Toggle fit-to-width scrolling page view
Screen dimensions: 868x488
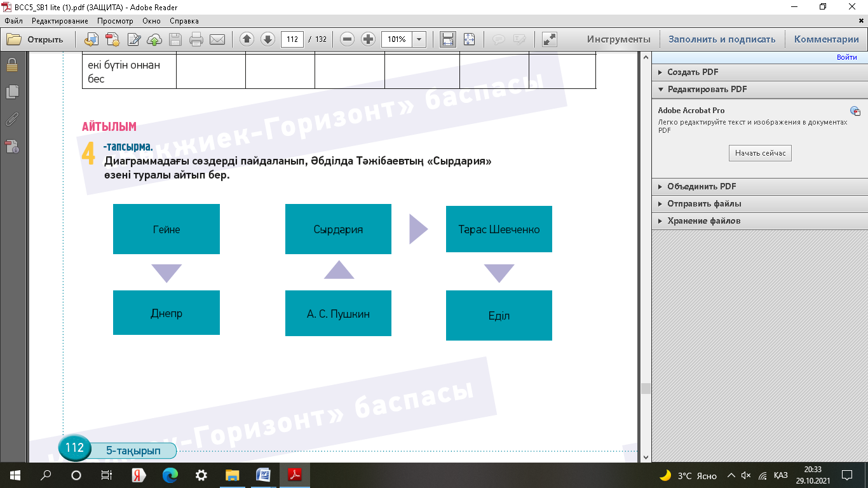click(448, 39)
